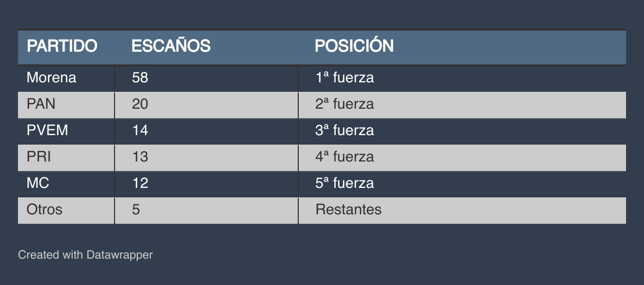Click the PARTIDO column header
Viewport: 644px width, 285px height.
tap(62, 46)
